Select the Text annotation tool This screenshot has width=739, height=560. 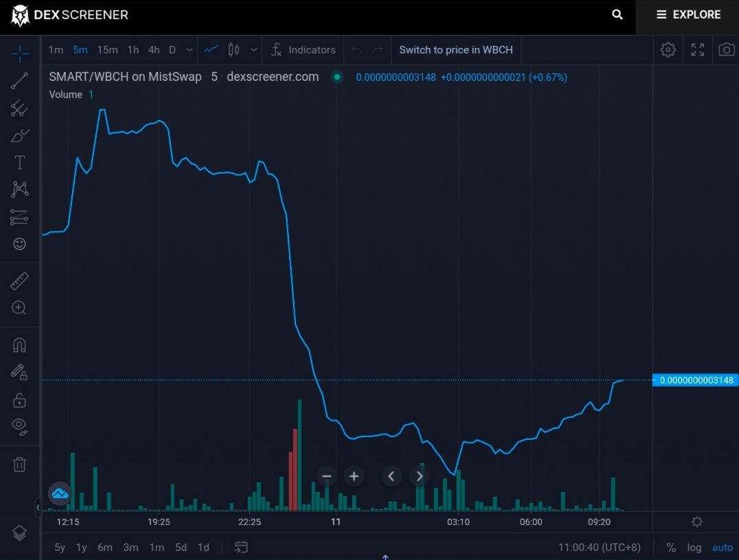pos(19,163)
